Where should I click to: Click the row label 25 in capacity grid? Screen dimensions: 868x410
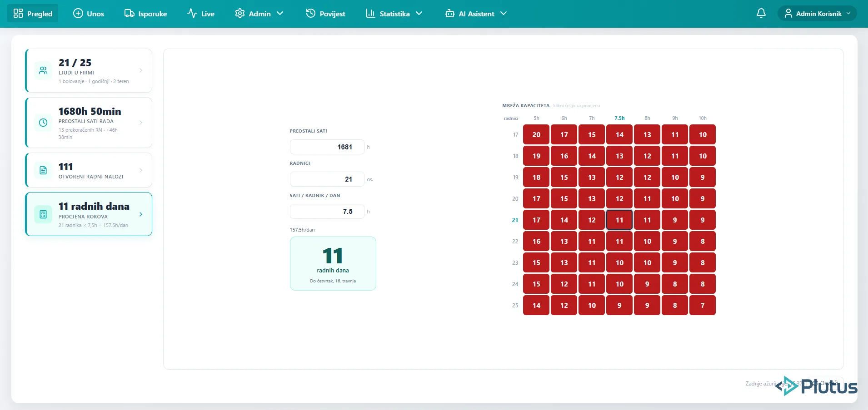[x=515, y=305]
